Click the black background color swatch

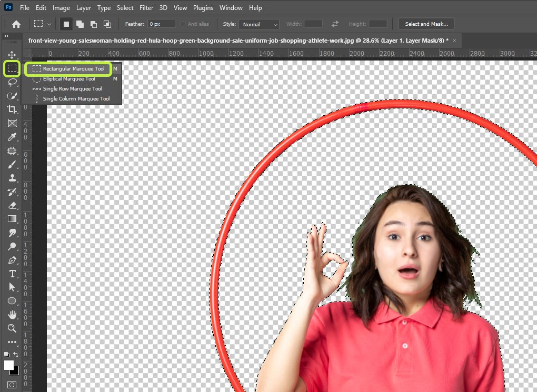coord(16,373)
